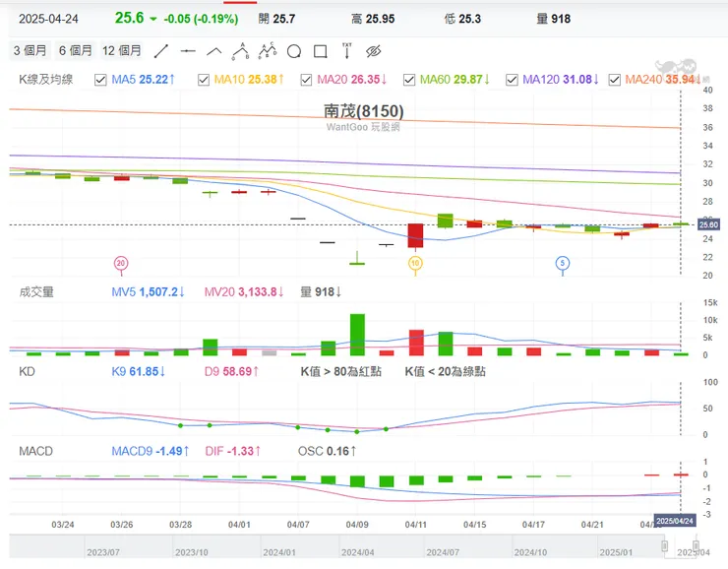Click the tall green volume bar on 04/09
The image size is (728, 569).
(x=357, y=335)
